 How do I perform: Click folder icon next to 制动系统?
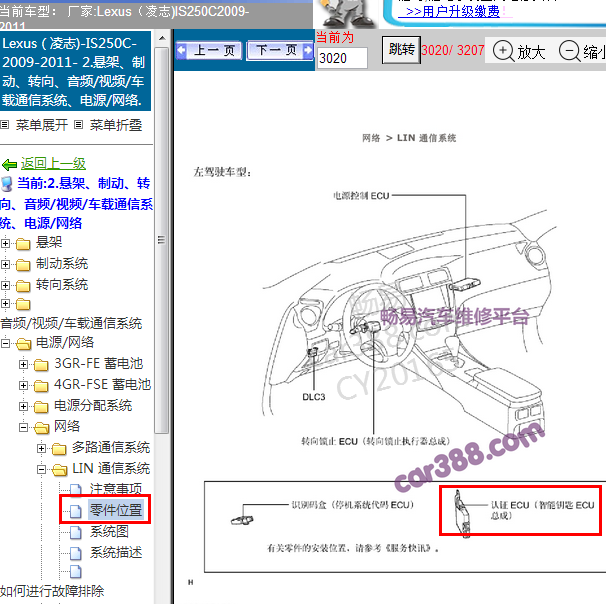(23, 265)
